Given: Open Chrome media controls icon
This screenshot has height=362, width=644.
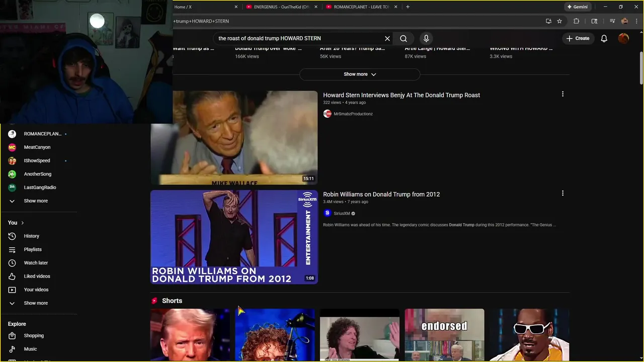Looking at the screenshot, I should point(612,21).
